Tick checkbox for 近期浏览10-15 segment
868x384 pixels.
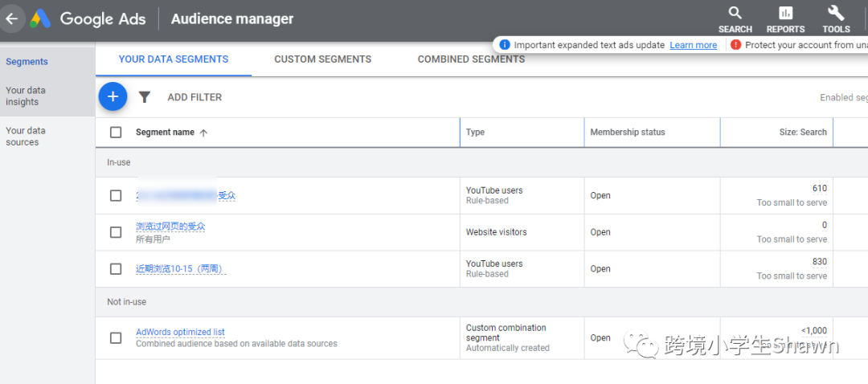(x=116, y=269)
